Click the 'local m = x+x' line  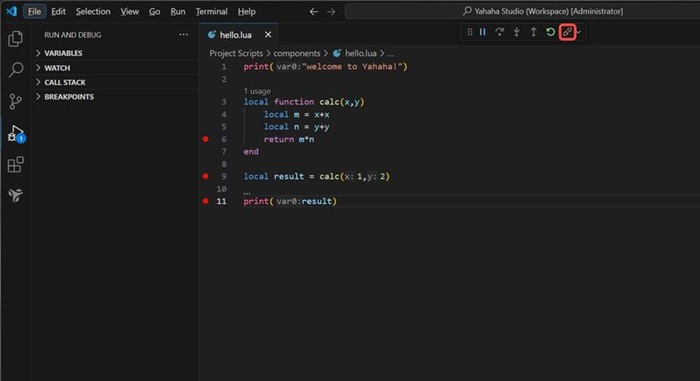click(296, 115)
